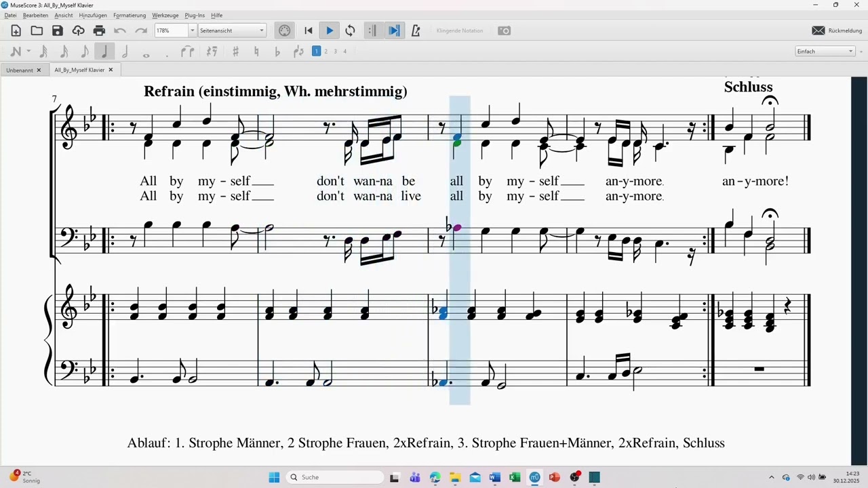Open the Hilfe menu
The height and width of the screenshot is (488, 868).
(x=216, y=15)
